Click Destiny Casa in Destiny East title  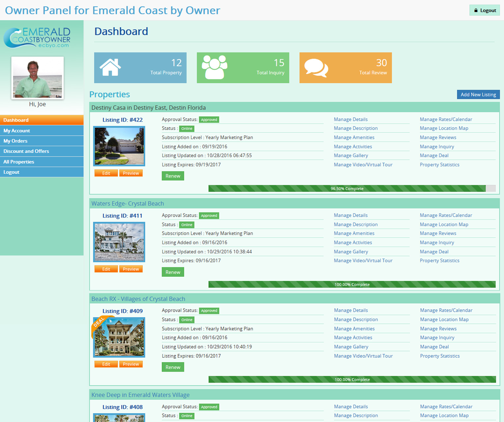[149, 108]
